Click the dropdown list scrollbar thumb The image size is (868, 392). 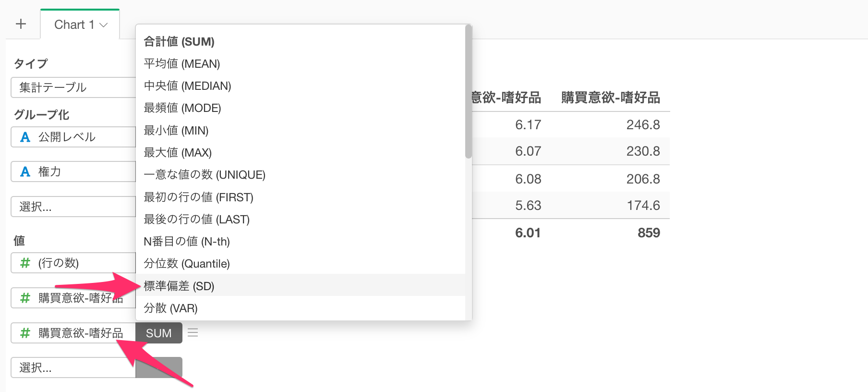tap(469, 91)
